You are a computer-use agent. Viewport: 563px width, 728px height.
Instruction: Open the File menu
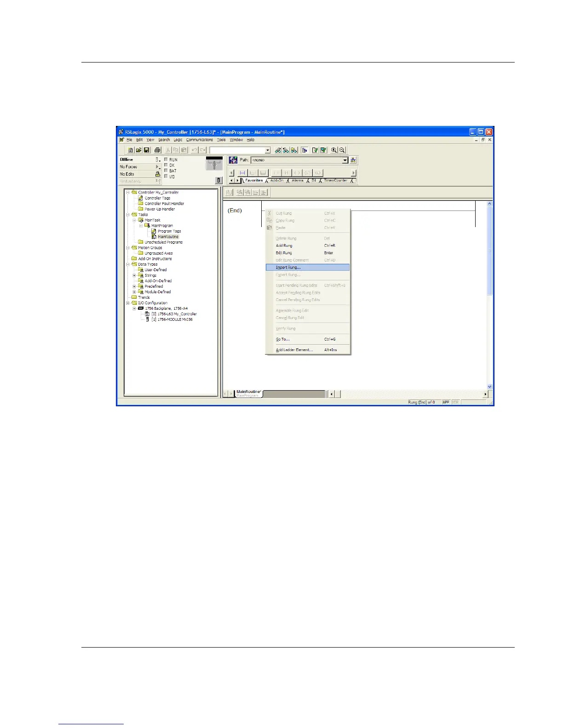click(130, 140)
